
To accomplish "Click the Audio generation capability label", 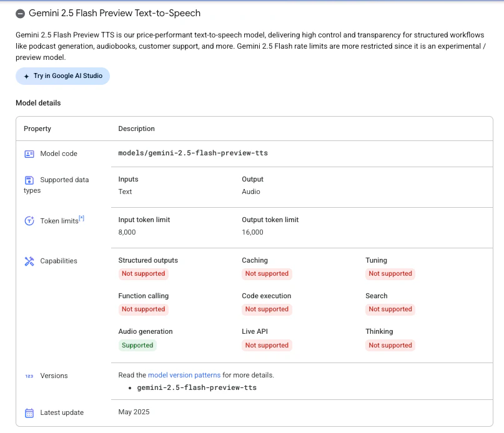I will click(146, 331).
